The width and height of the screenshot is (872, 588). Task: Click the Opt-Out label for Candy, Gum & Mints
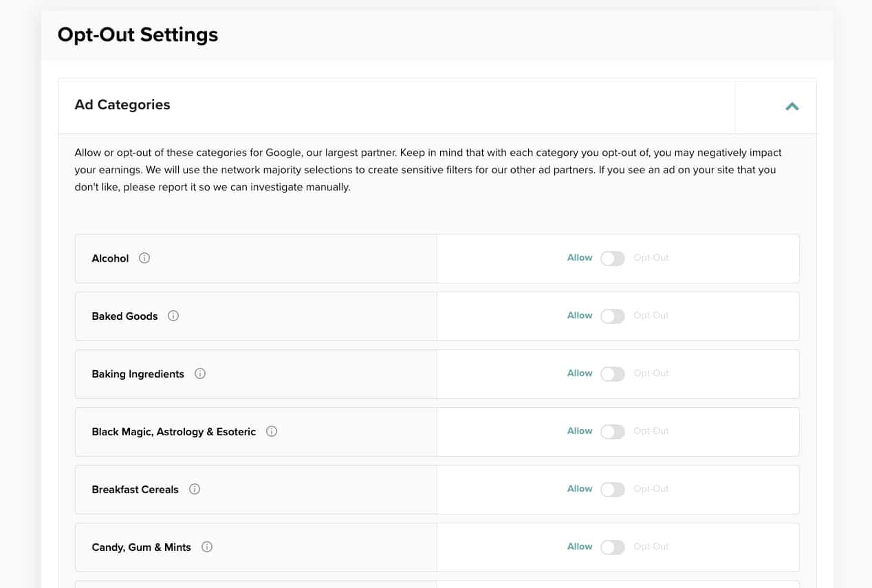pyautogui.click(x=651, y=546)
